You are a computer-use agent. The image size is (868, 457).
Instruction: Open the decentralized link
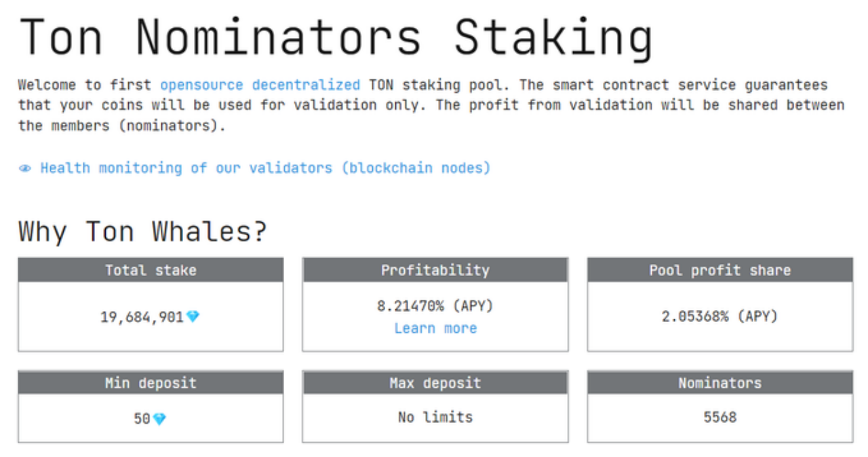[x=306, y=85]
